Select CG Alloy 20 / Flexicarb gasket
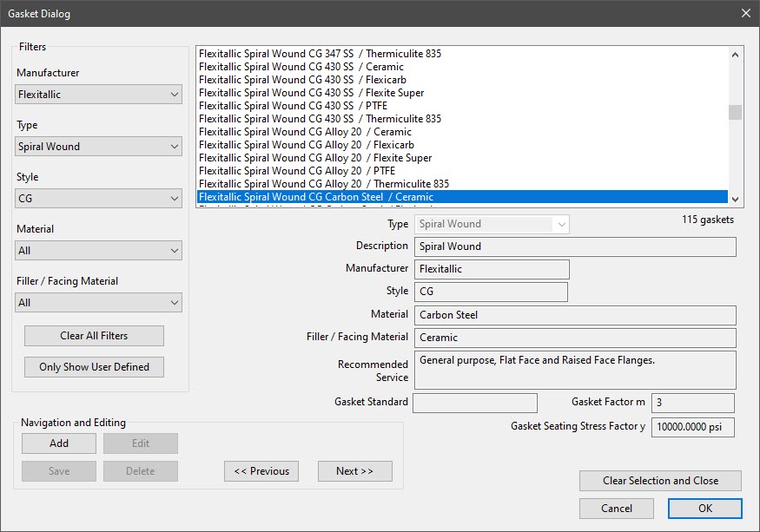 pos(462,145)
